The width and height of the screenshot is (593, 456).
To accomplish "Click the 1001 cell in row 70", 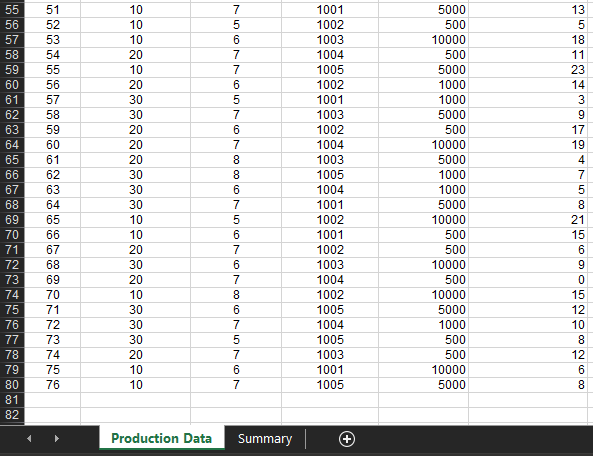I will point(330,235).
